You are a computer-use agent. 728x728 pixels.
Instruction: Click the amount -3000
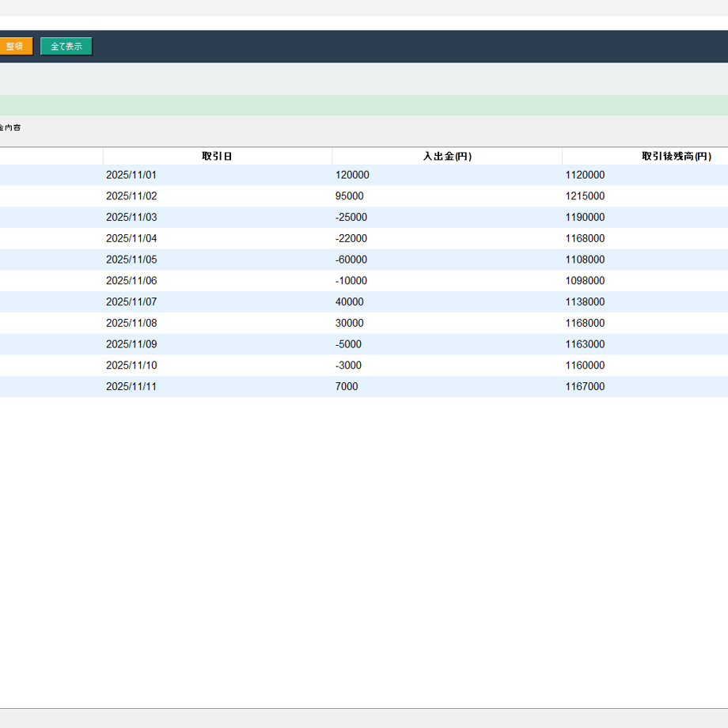348,365
